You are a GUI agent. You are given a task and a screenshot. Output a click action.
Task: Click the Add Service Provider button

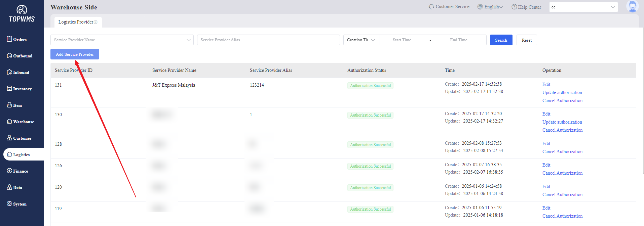[x=75, y=54]
